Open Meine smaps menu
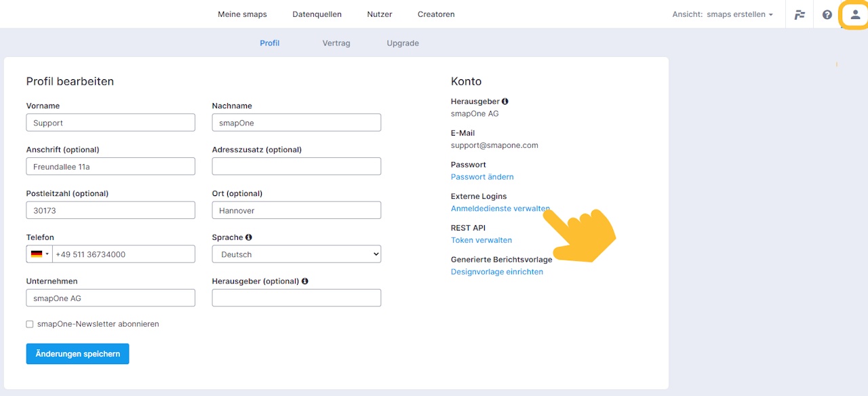The height and width of the screenshot is (396, 868). point(242,14)
